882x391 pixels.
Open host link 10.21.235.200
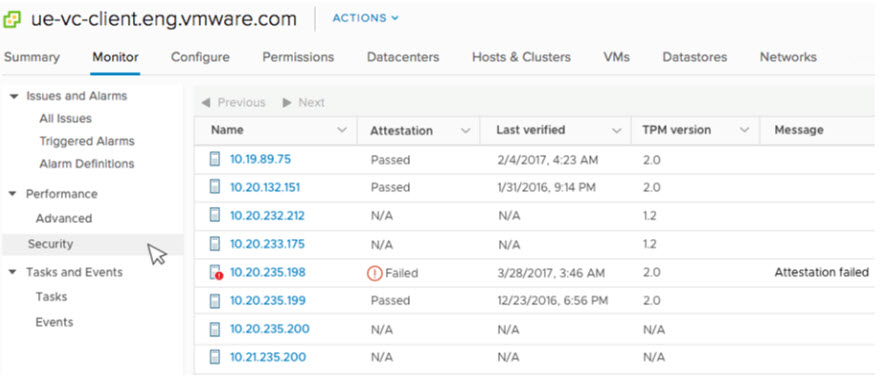[x=268, y=357]
